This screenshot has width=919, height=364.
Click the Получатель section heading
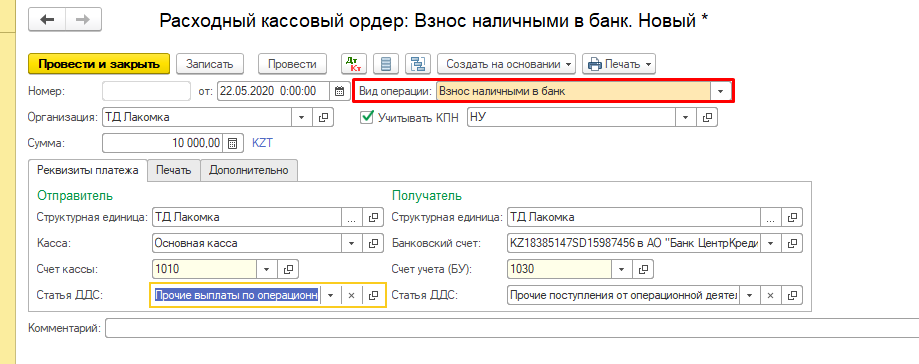pos(426,196)
